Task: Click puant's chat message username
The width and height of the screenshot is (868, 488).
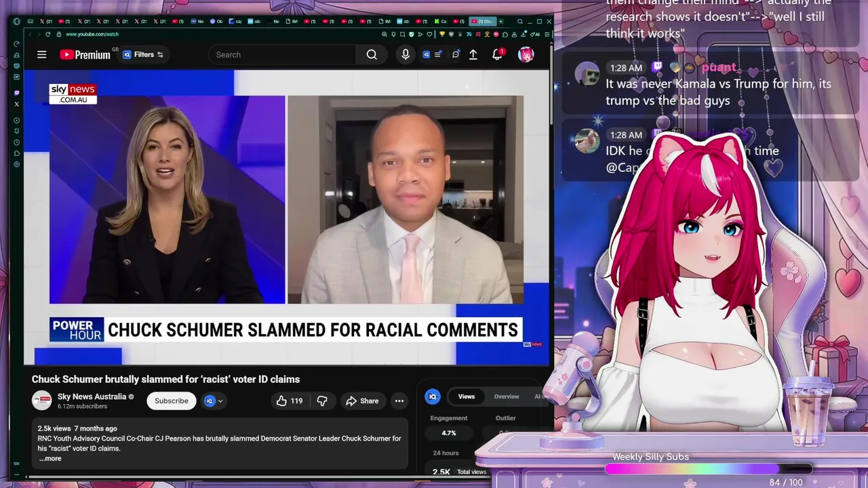Action: [719, 68]
